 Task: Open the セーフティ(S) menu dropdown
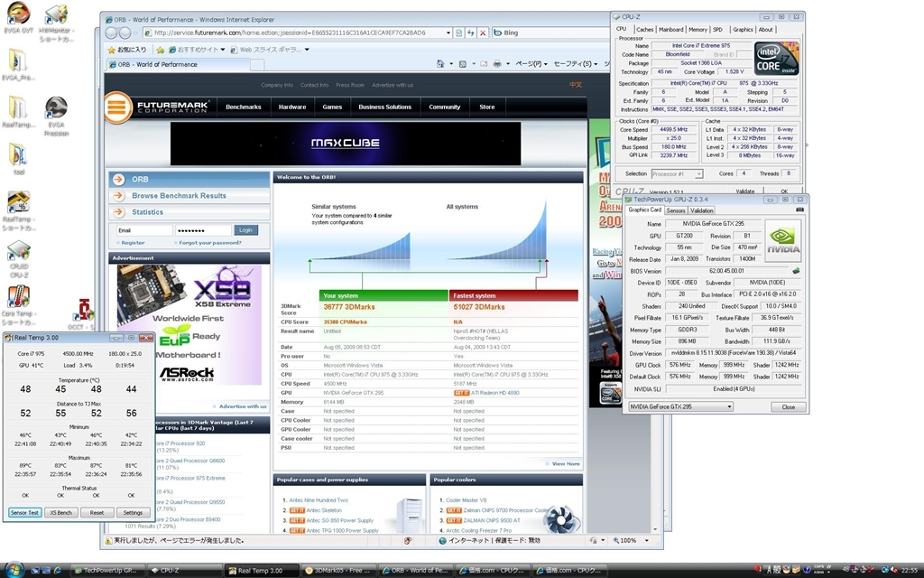[x=575, y=64]
